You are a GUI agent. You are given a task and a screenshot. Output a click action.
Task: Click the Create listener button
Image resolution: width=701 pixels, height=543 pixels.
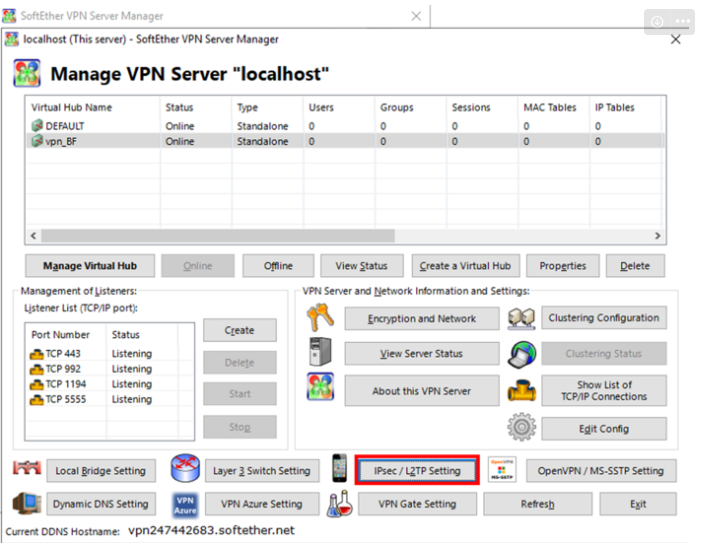point(239,330)
